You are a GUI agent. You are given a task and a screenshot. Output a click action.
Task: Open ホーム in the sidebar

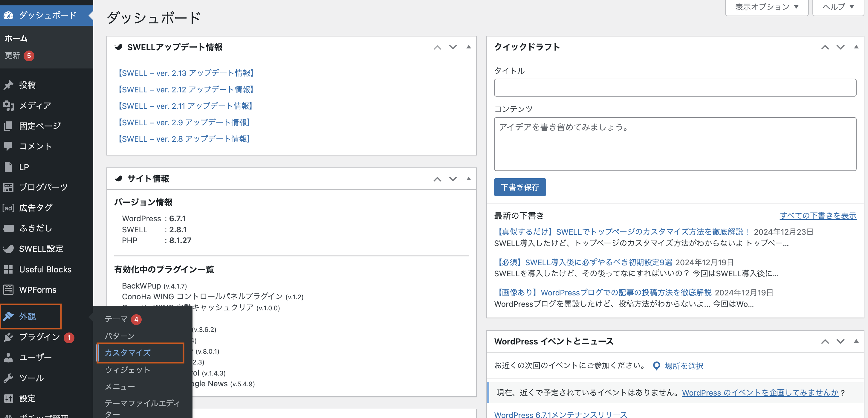point(16,39)
